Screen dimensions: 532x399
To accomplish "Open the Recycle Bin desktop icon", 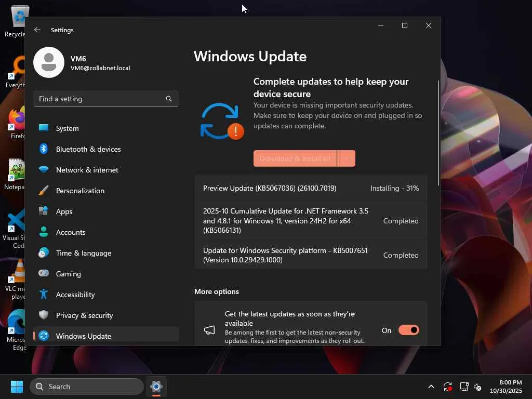I will [16, 21].
